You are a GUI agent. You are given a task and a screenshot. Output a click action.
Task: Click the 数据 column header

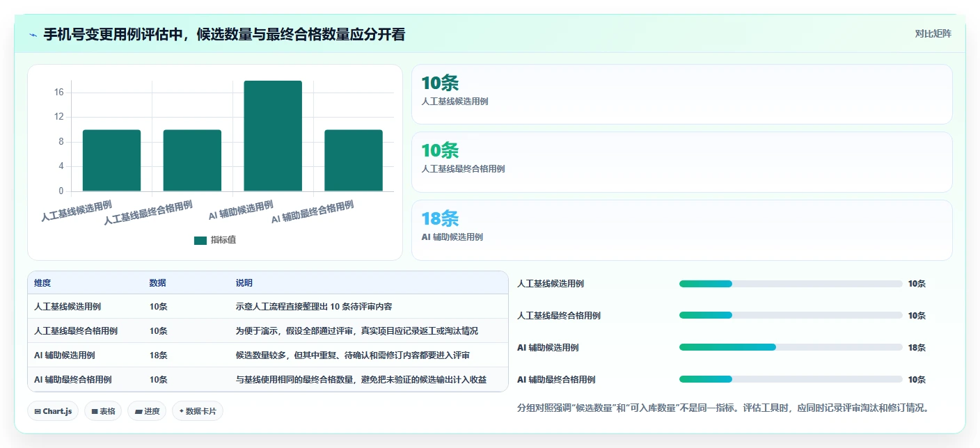coord(157,283)
